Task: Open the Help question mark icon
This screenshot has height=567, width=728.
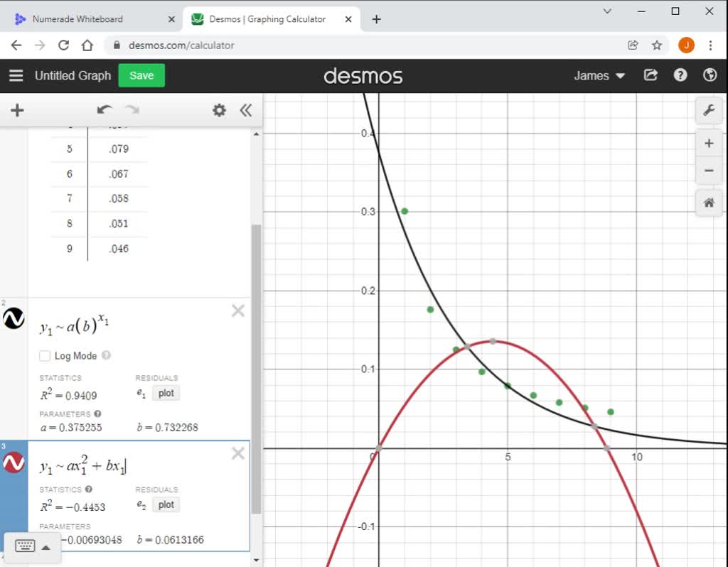Action: coord(680,75)
